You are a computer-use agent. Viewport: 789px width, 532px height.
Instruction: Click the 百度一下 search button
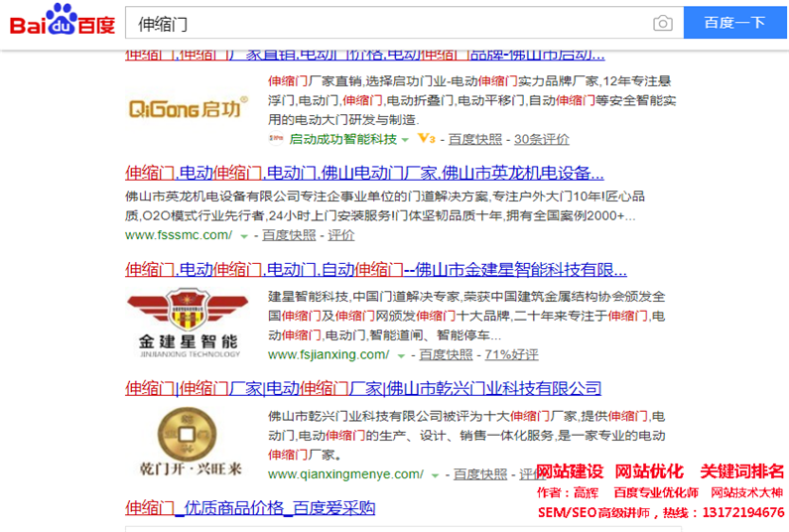[x=734, y=23]
